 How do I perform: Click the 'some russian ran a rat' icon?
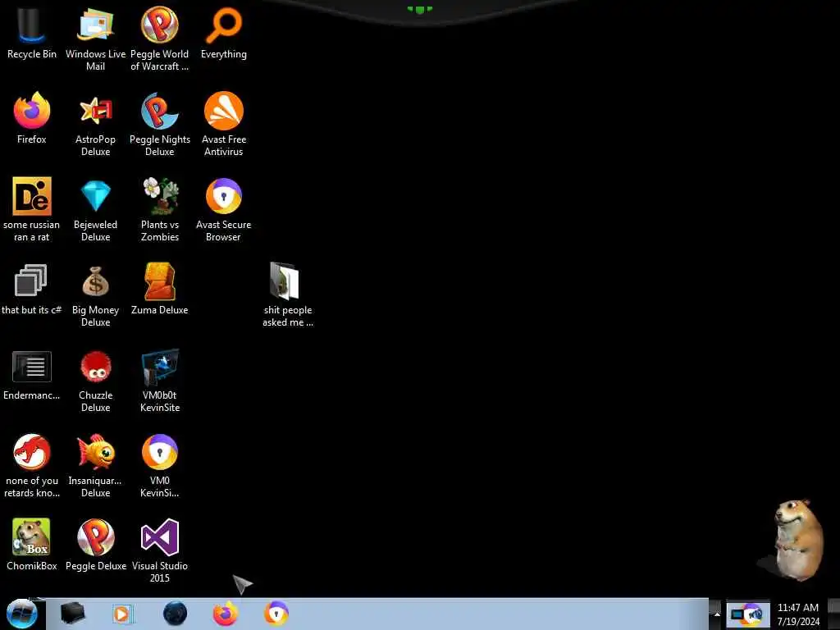(x=32, y=209)
